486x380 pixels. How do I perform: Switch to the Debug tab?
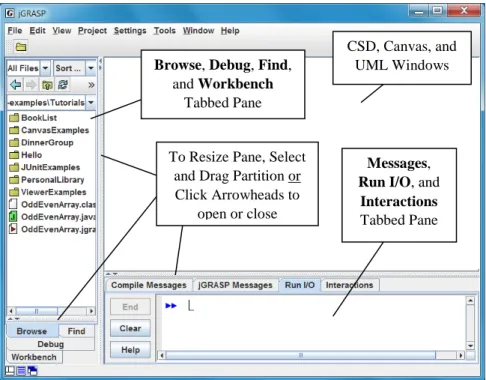pyautogui.click(x=51, y=344)
